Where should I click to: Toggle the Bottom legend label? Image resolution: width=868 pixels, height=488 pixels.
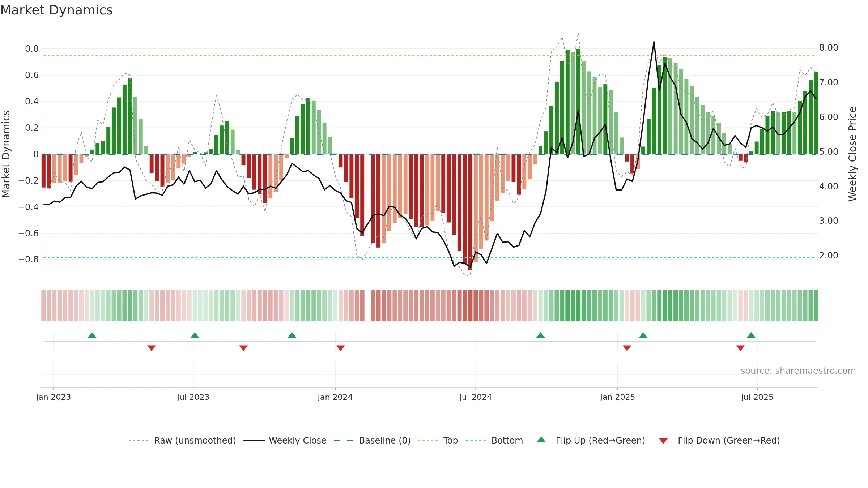507,440
